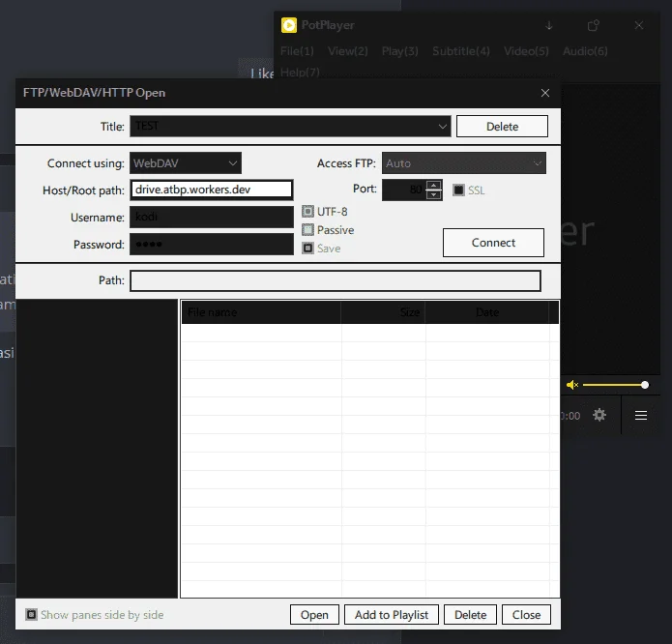Click the bottom Delete button beside Close
Screen dimensions: 672x644
pyautogui.click(x=470, y=615)
